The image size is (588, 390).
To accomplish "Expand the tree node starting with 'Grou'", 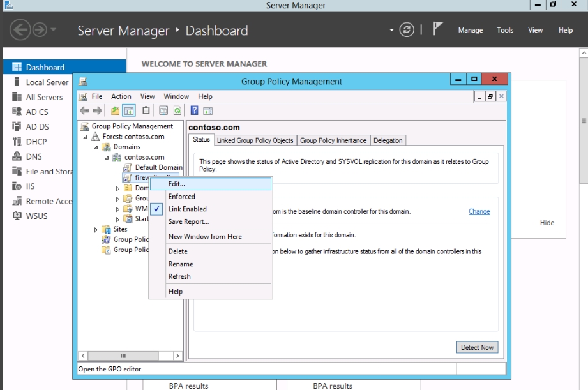I will pyautogui.click(x=117, y=199).
